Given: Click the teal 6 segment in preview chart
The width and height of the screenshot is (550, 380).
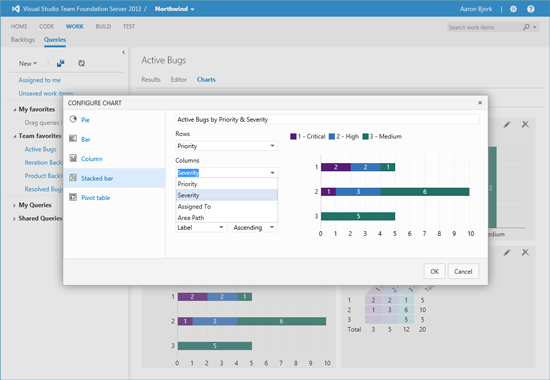Looking at the screenshot, I should click(425, 192).
